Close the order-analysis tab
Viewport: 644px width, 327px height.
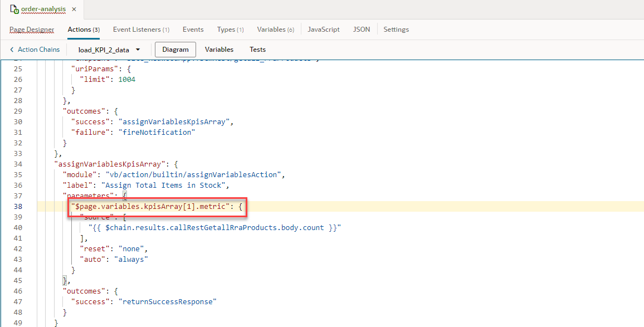[x=74, y=9]
